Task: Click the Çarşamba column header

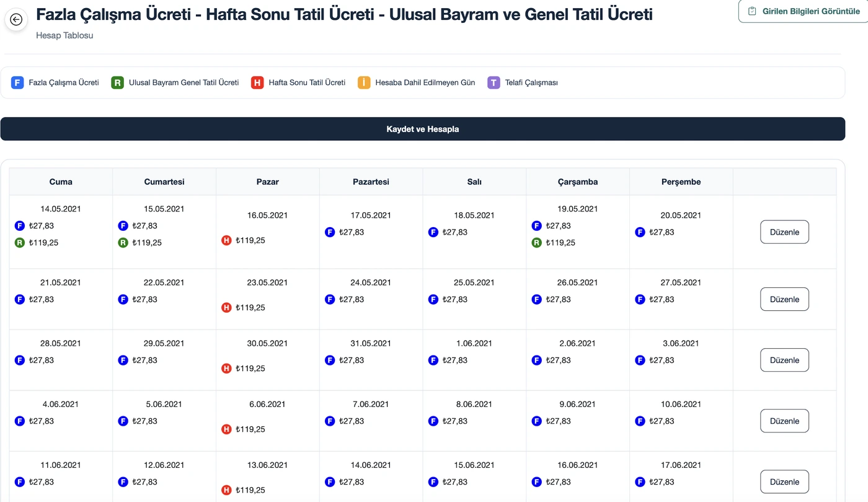Action: coord(578,182)
